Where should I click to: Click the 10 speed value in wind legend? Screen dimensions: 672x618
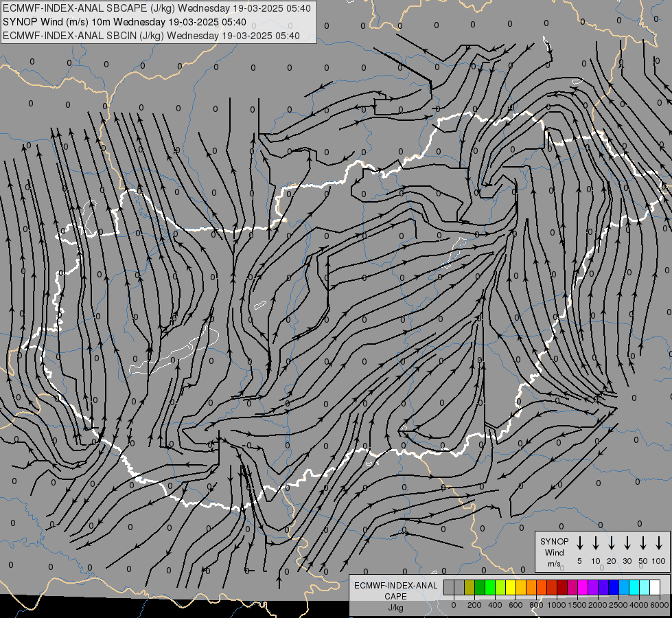[596, 561]
